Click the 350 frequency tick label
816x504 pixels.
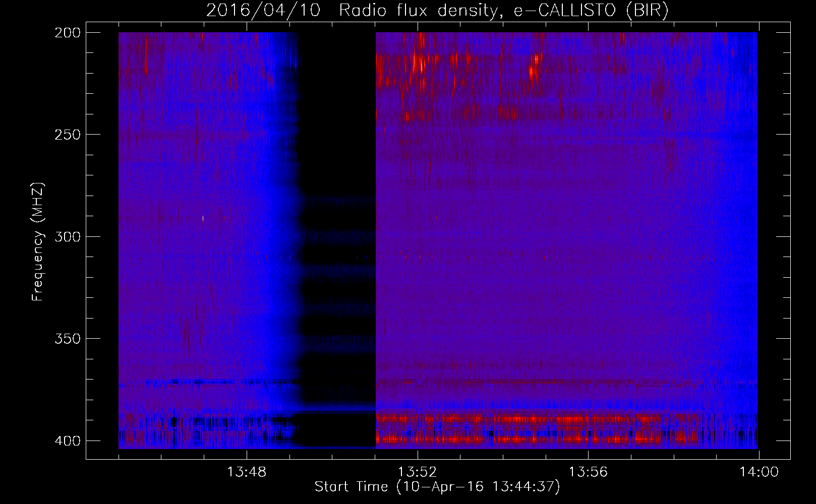[x=68, y=339]
